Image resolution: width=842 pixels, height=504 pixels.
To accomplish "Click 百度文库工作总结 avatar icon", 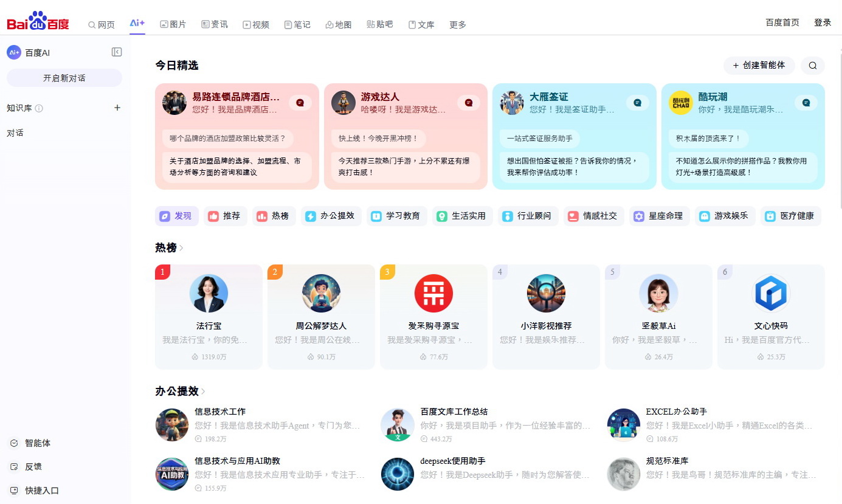I will [398, 424].
